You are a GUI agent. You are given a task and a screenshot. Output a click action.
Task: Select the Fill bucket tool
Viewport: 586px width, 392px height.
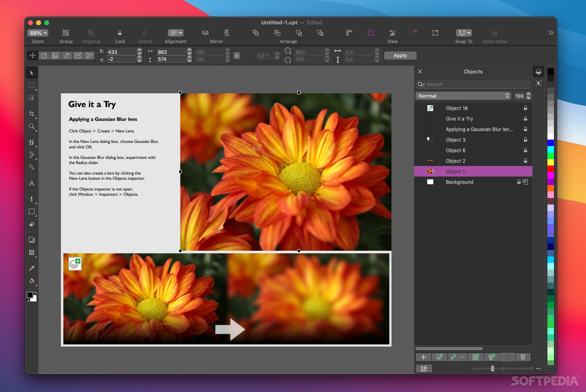coord(32,281)
